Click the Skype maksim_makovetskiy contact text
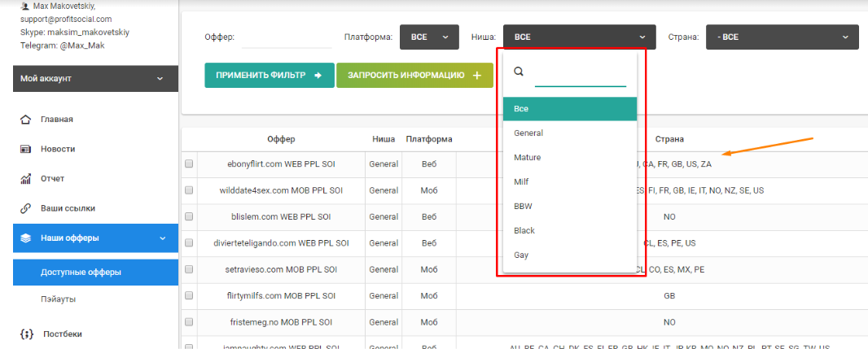868x349 pixels. [x=75, y=32]
